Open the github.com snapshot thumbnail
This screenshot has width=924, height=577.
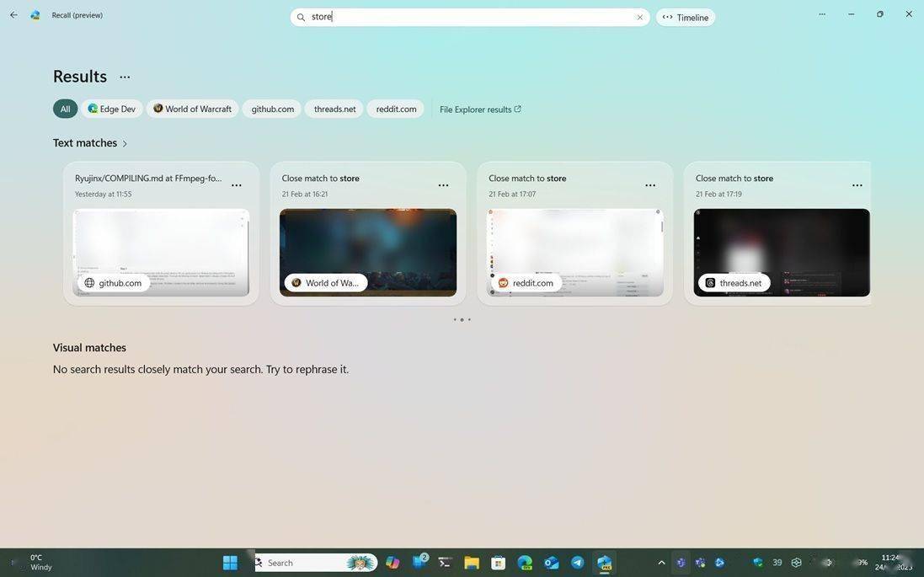161,252
